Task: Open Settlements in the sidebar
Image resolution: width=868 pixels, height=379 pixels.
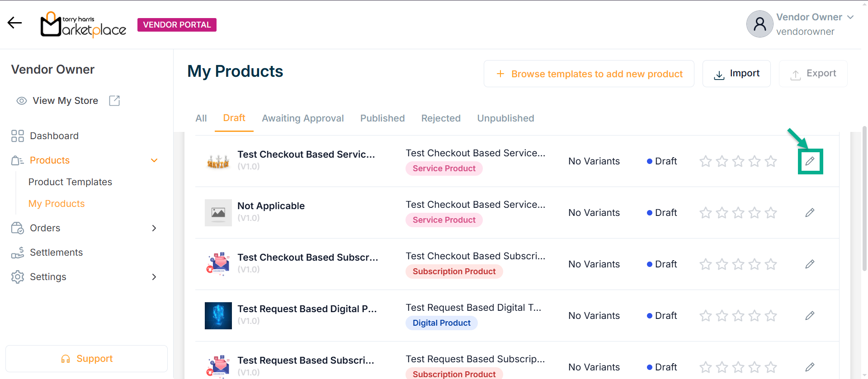Action: coord(56,253)
